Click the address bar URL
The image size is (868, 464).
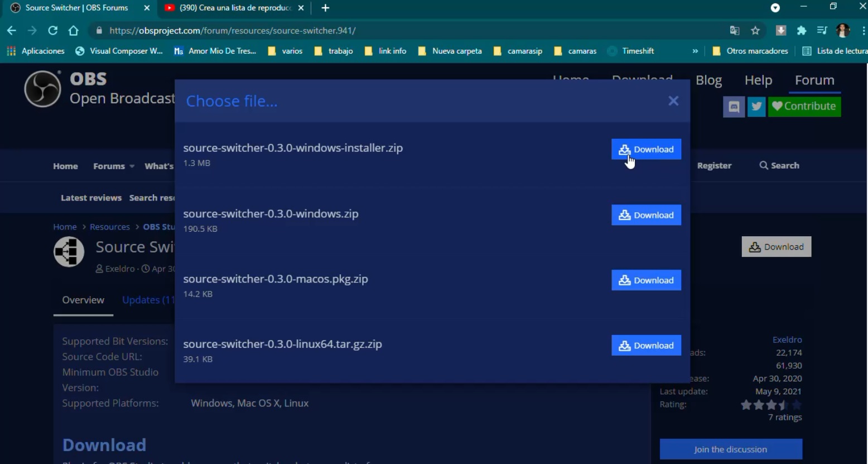click(233, 31)
